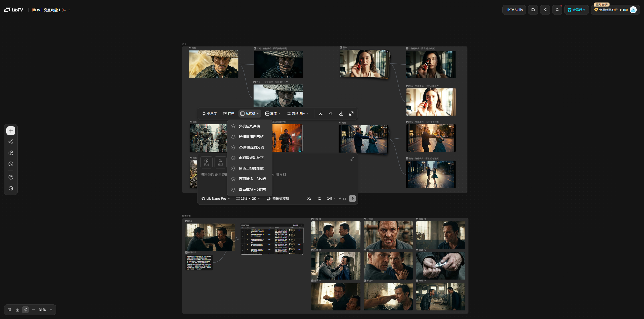Download the image with download icon
This screenshot has width=644, height=319.
pyautogui.click(x=341, y=114)
